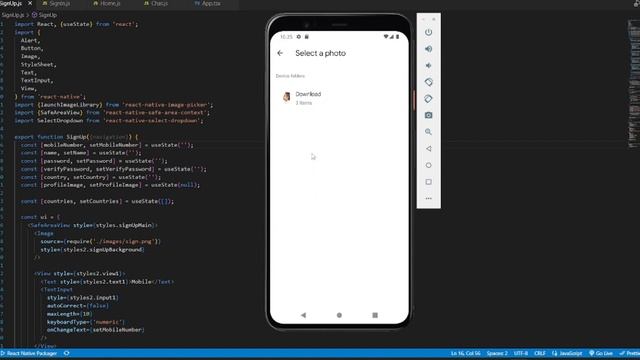Open emulator extended controls (three dots)
640x360 pixels.
(428, 198)
